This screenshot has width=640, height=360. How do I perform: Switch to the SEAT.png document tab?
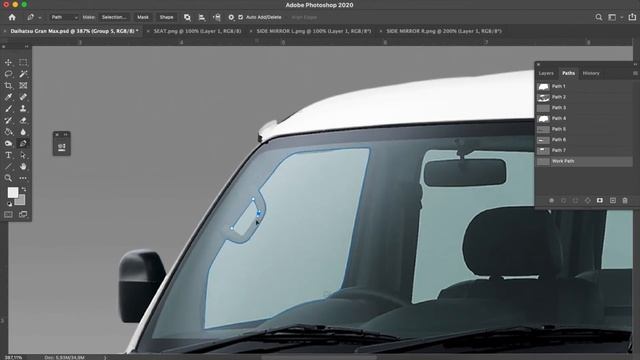pyautogui.click(x=197, y=31)
